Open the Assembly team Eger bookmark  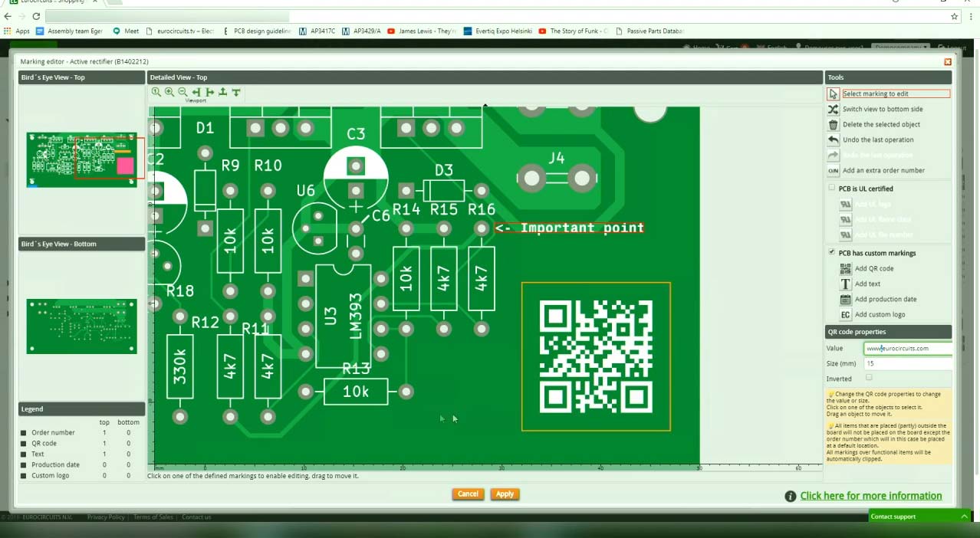69,31
